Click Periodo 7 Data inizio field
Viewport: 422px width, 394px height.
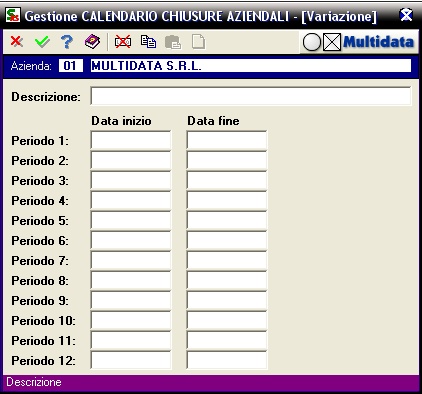coord(131,260)
